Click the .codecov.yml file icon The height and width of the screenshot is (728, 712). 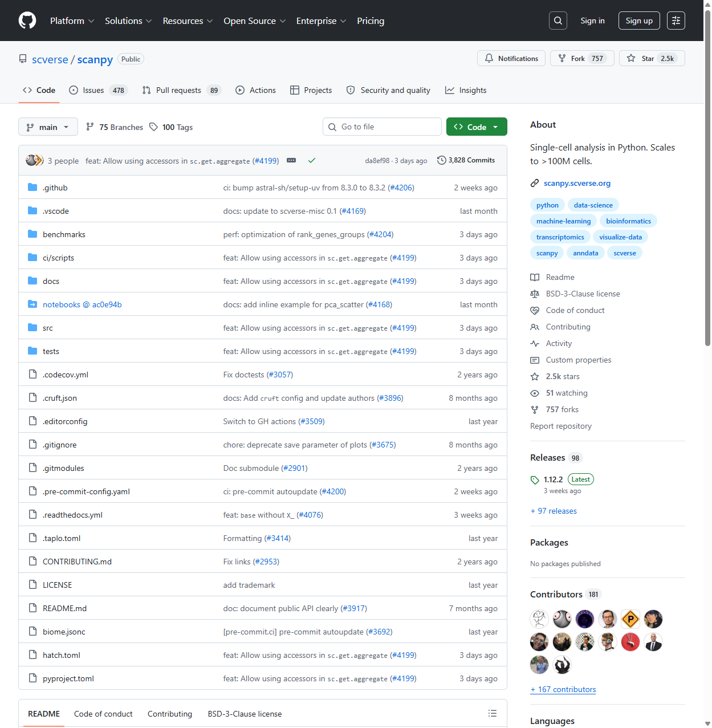point(32,375)
